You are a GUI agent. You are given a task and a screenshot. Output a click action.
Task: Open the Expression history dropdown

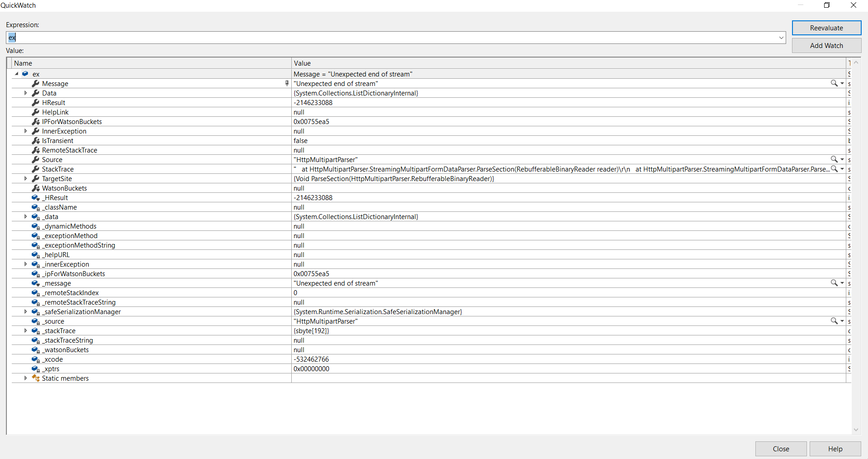[x=781, y=38]
